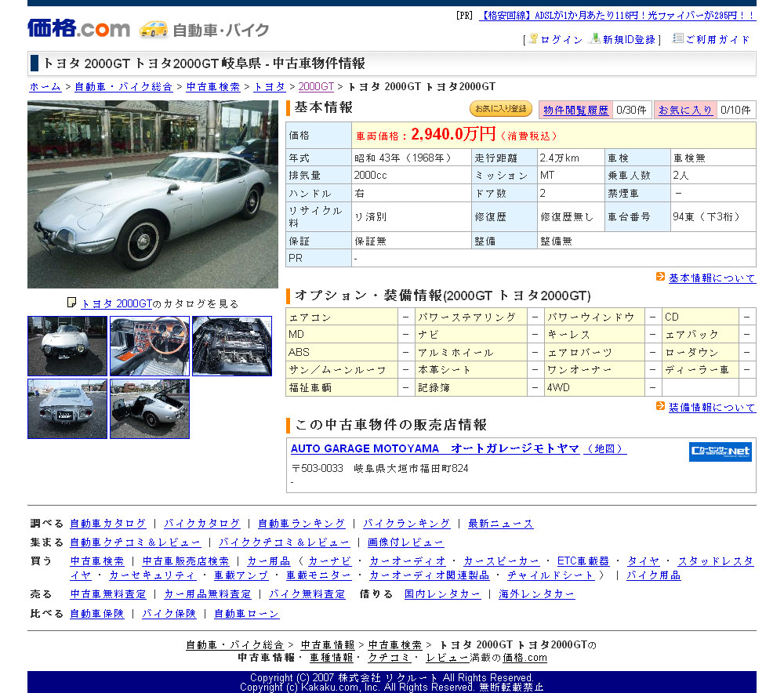Open 装備情報について link

point(712,408)
